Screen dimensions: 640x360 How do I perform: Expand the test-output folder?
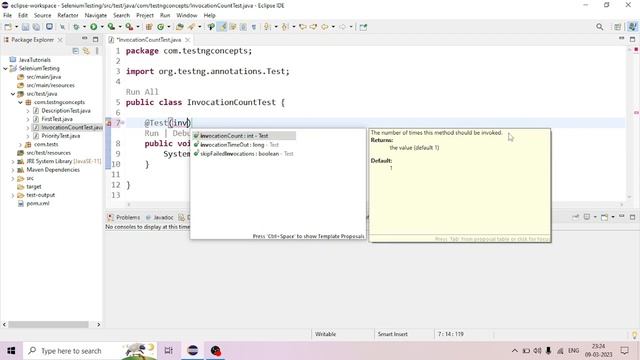[13, 195]
